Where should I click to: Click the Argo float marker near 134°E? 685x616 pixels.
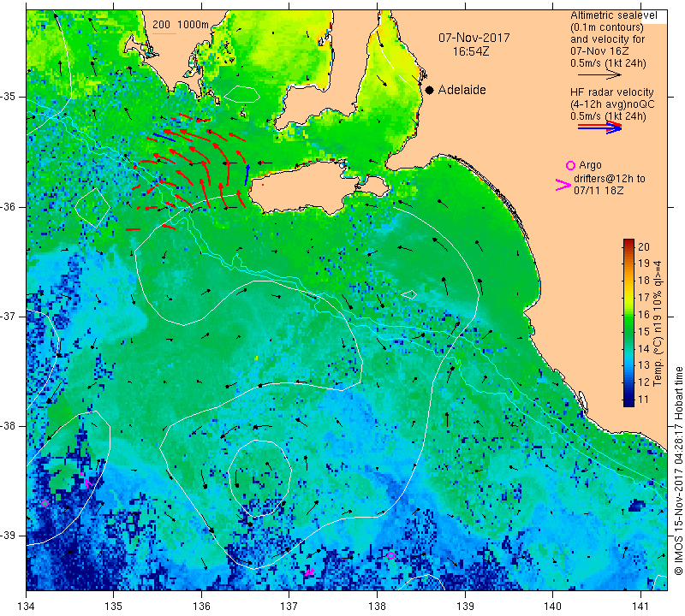pos(45,503)
